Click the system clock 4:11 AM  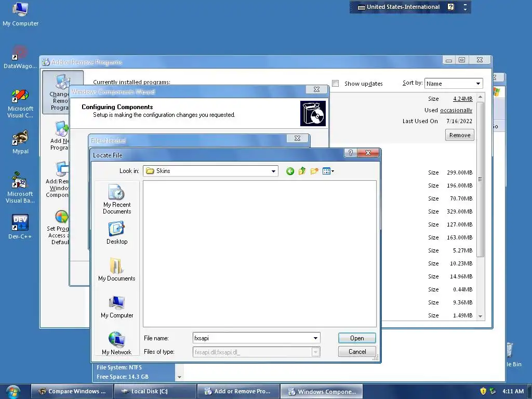pyautogui.click(x=513, y=391)
